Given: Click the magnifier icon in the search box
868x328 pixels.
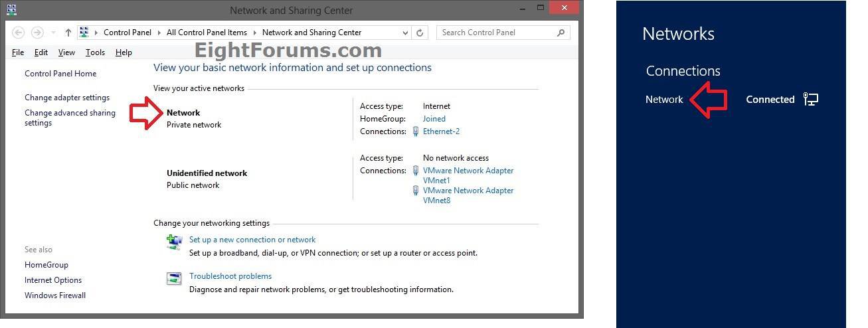Looking at the screenshot, I should pyautogui.click(x=561, y=33).
